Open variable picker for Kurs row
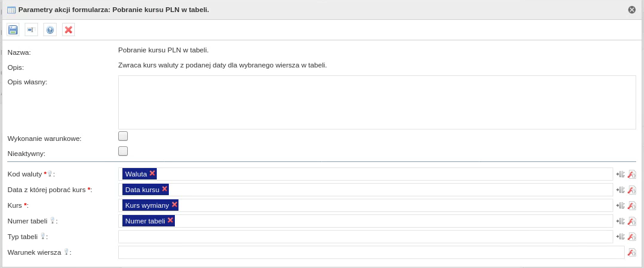Image resolution: width=644 pixels, height=268 pixels. click(620, 205)
